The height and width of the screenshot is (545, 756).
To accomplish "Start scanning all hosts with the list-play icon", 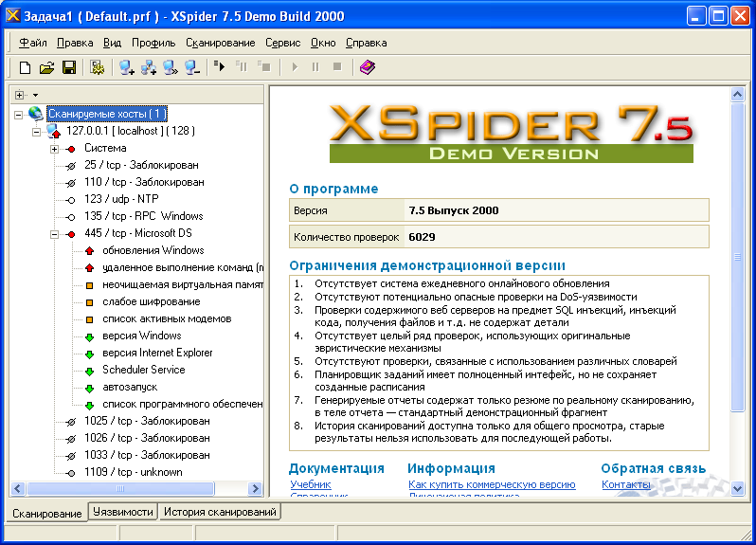I will (x=220, y=66).
